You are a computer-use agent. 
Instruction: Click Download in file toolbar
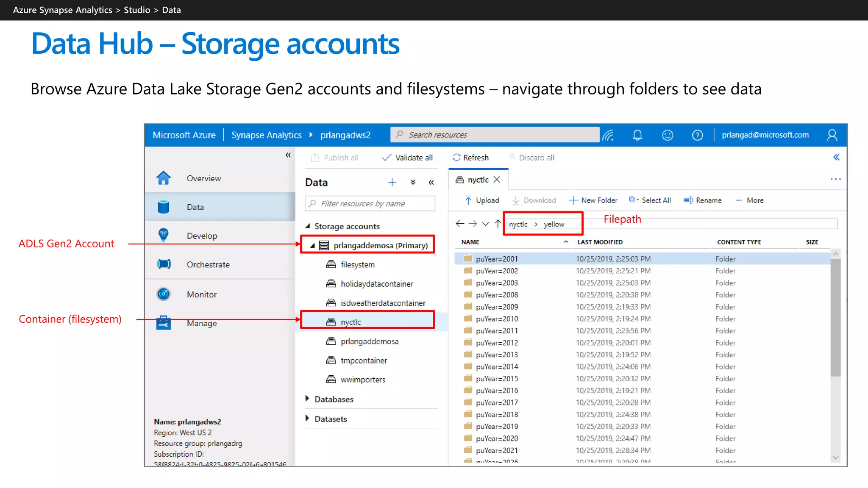tap(534, 200)
